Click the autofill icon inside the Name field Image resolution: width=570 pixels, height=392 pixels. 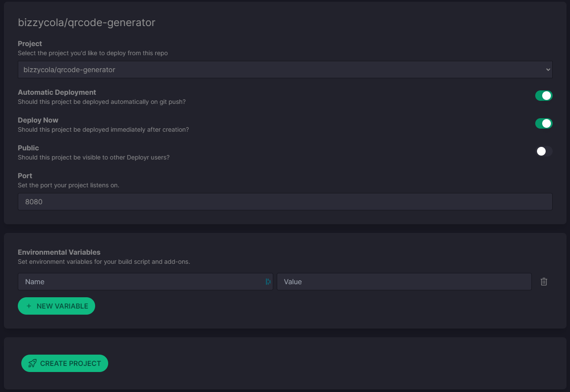[268, 282]
